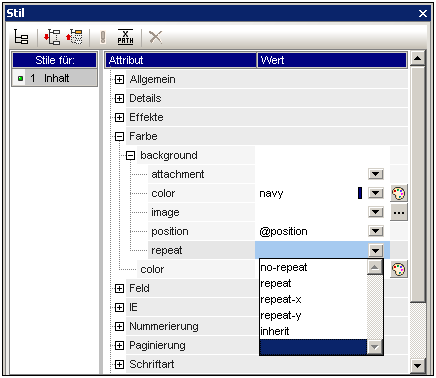Viewport: 436px width, 378px height.
Task: Open the position value dropdown
Action: 376,231
